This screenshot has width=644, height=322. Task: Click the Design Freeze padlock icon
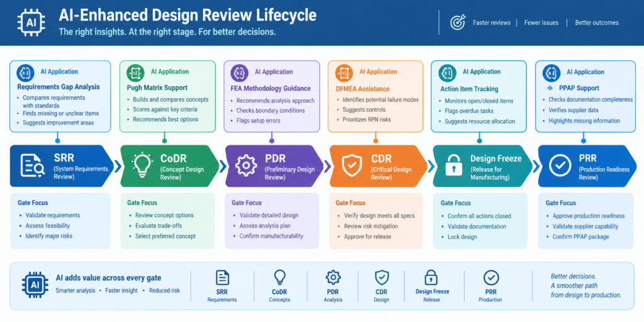click(x=455, y=165)
